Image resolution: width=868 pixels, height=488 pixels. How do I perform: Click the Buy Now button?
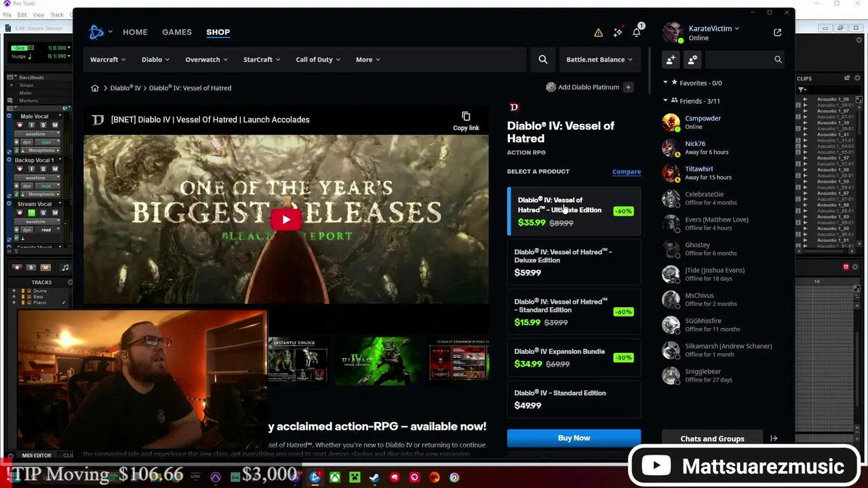[574, 438]
